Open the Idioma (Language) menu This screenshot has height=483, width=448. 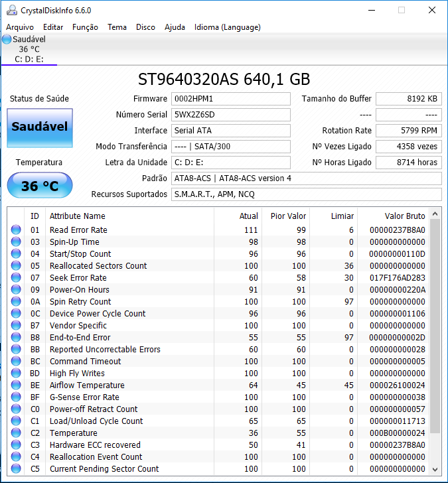(x=227, y=27)
